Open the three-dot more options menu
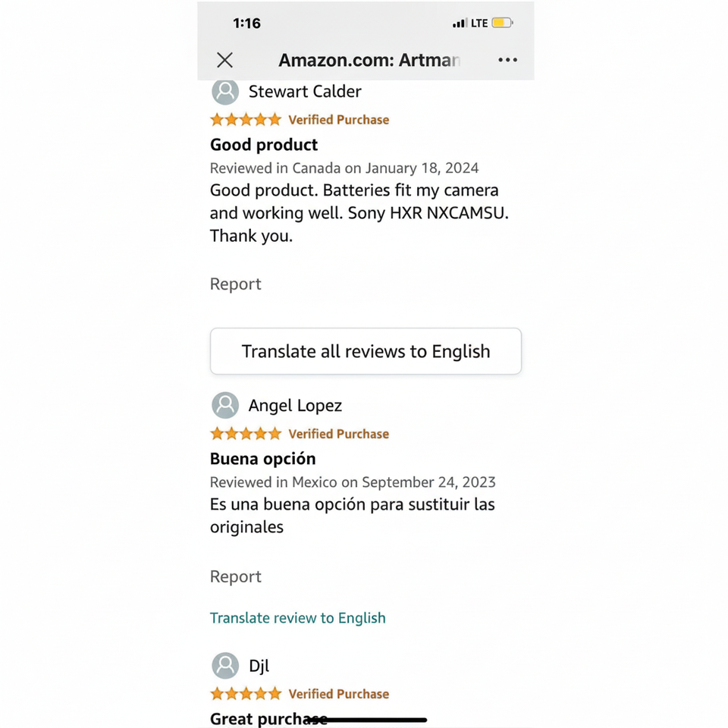Screen dimensions: 728x728 pos(507,60)
